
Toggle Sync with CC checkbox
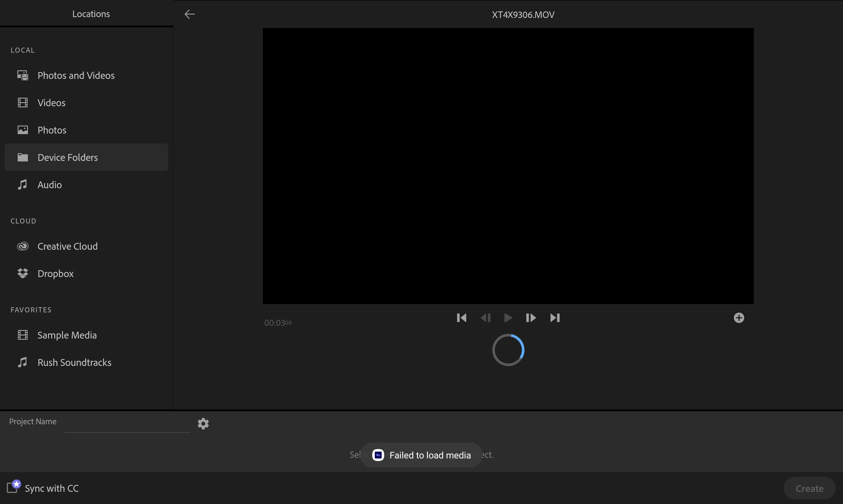[x=12, y=488]
